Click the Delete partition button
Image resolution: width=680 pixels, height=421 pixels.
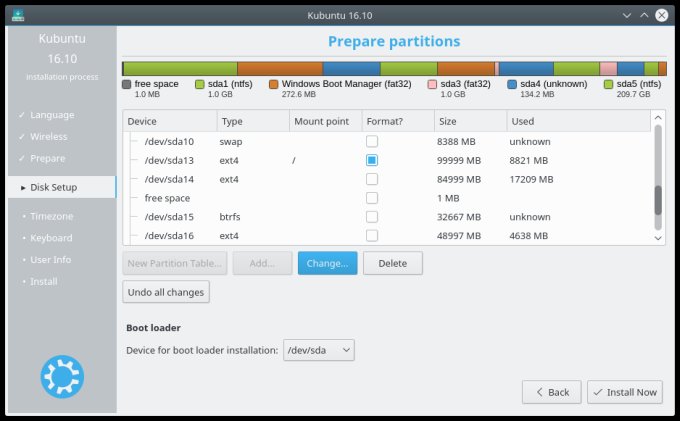tap(393, 263)
